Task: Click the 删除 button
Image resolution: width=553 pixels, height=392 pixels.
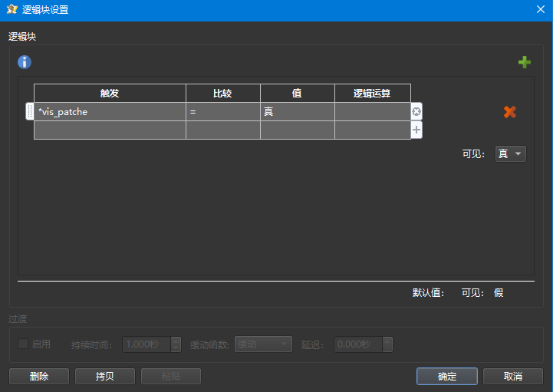Action: point(39,376)
